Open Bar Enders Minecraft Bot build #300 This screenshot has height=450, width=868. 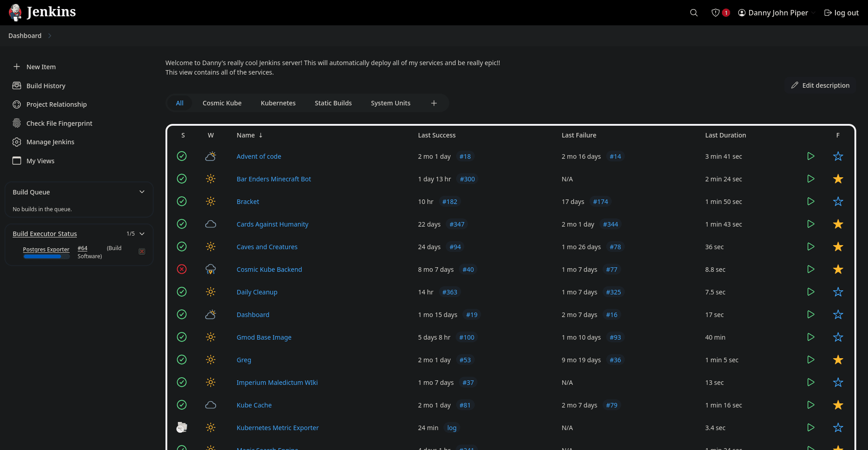[467, 179]
